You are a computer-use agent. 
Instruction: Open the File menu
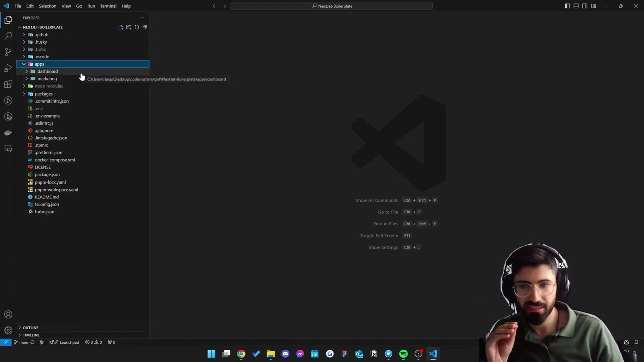pos(18,6)
